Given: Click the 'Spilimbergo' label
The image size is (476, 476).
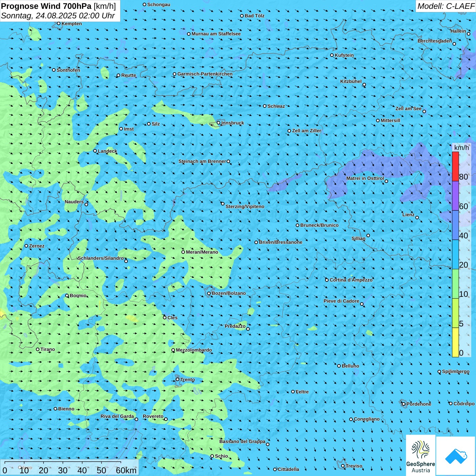Looking at the screenshot, I should click(x=456, y=371).
